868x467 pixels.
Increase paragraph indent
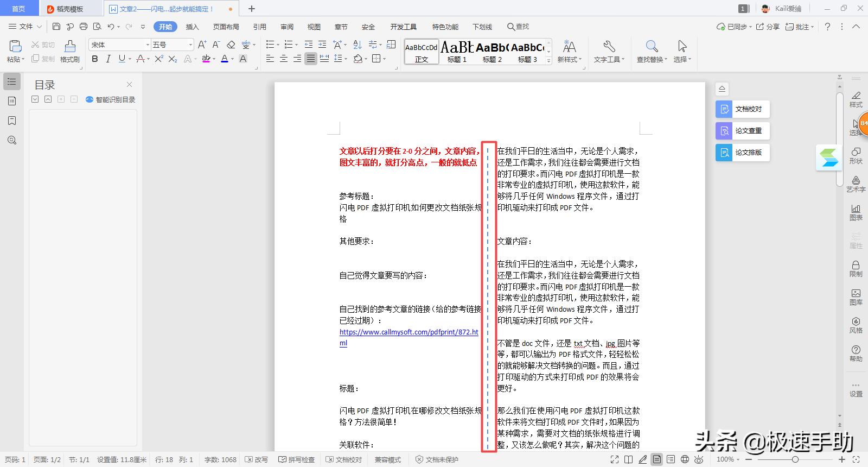pyautogui.click(x=322, y=45)
